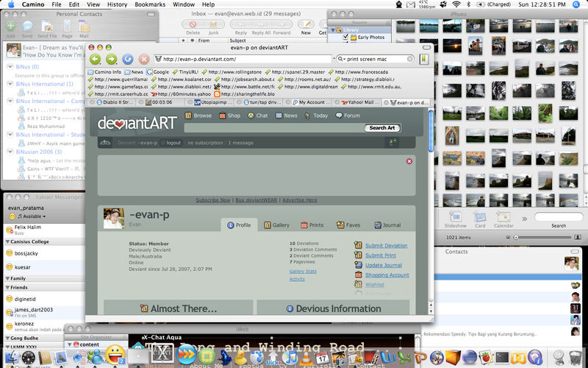Click the Delete button in Mail Inbox
588x368 pixels.
click(193, 24)
